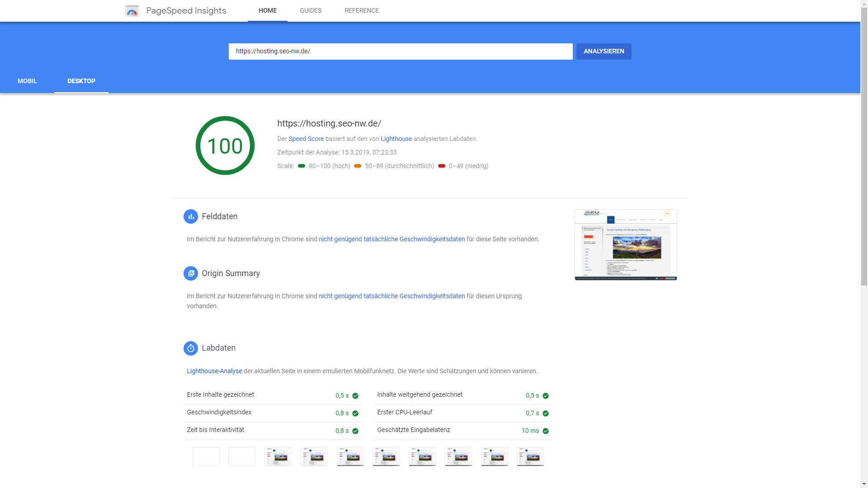The width and height of the screenshot is (868, 488).
Task: Click into the URL input field
Action: coord(400,52)
